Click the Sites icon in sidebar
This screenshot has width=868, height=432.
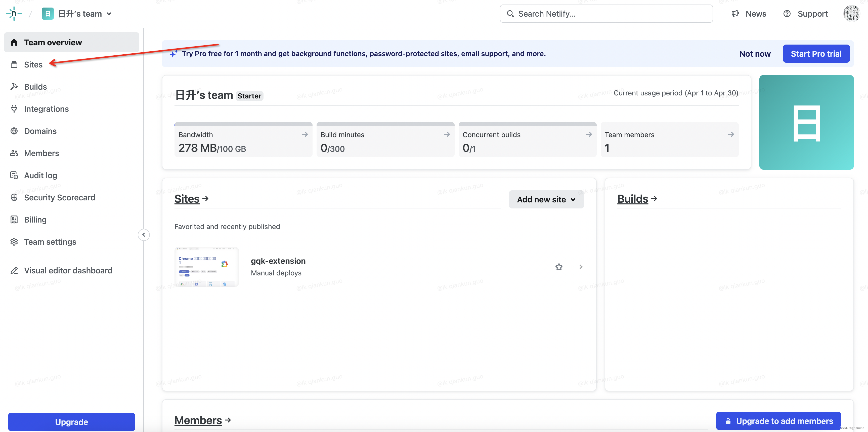coord(15,64)
